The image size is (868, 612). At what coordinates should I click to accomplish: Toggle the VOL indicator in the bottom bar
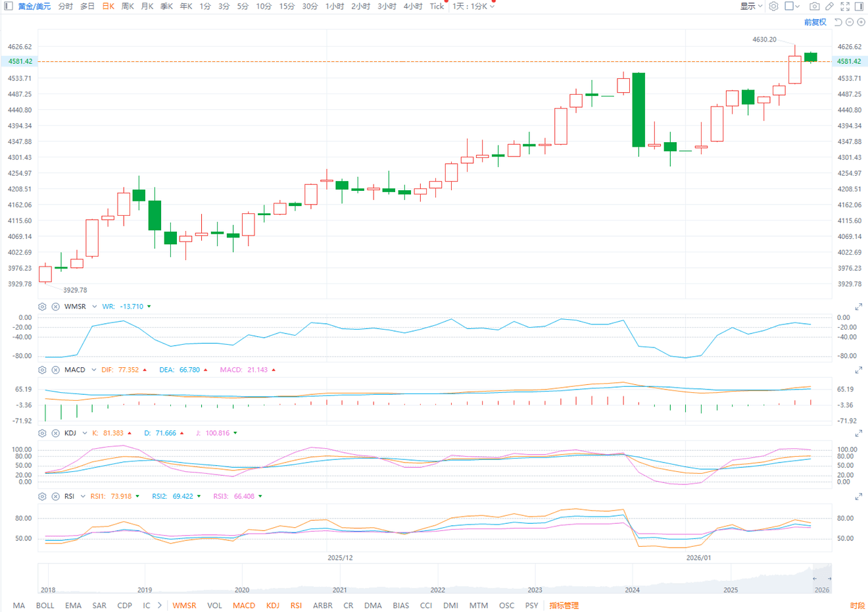(214, 605)
